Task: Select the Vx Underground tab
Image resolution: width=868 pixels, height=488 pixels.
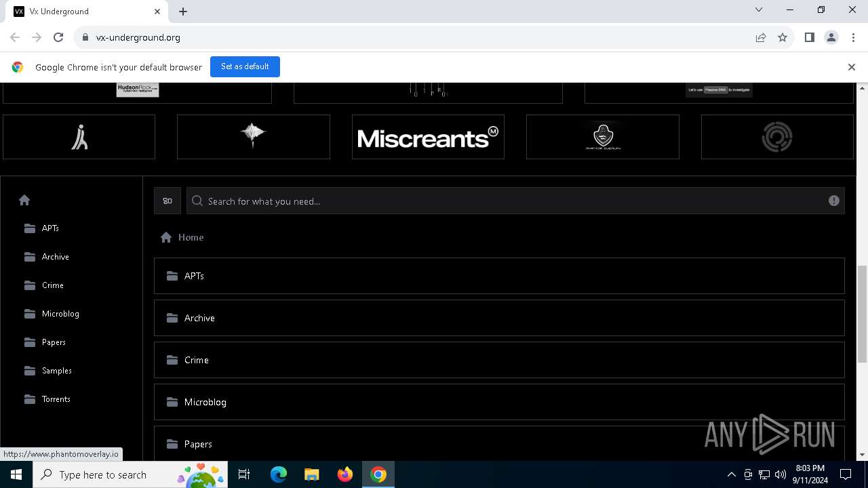Action: pos(87,12)
